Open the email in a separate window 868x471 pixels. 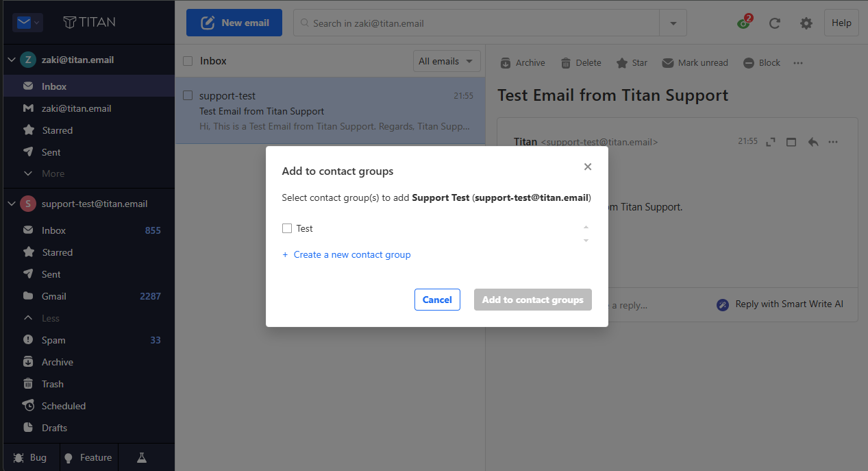pyautogui.click(x=791, y=142)
